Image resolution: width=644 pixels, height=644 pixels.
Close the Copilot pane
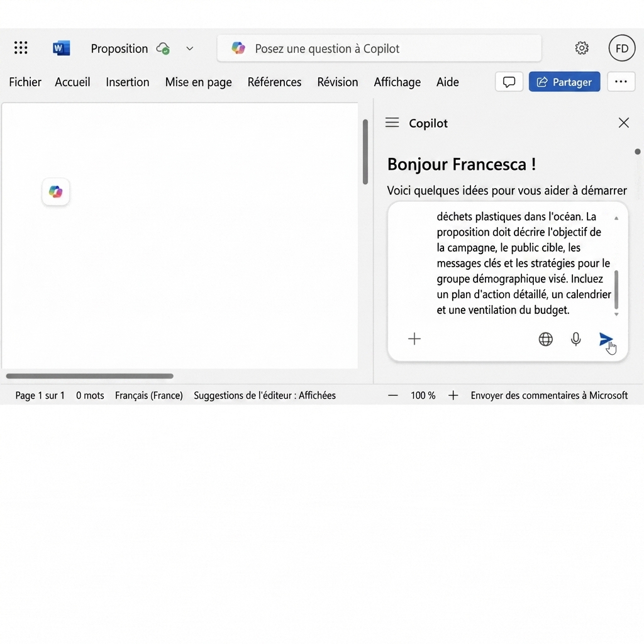[x=623, y=123]
